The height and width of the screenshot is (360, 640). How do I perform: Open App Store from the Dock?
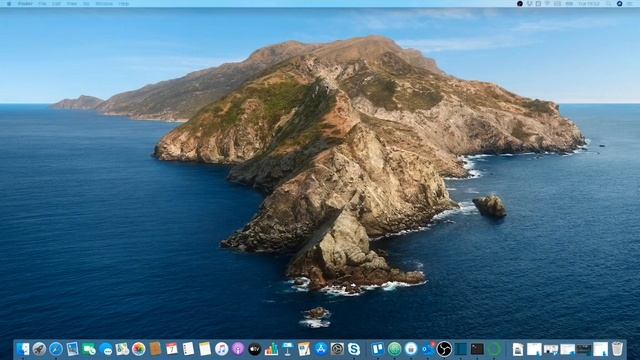tap(321, 349)
